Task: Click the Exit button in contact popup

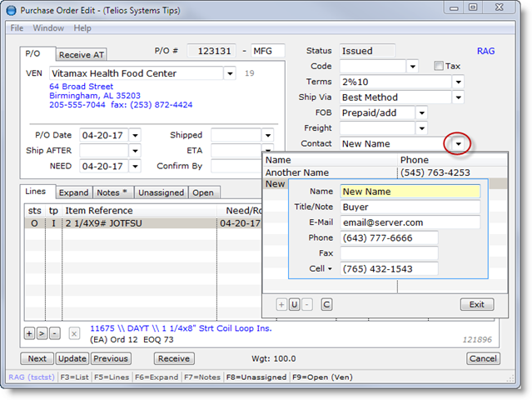Action: coord(476,304)
